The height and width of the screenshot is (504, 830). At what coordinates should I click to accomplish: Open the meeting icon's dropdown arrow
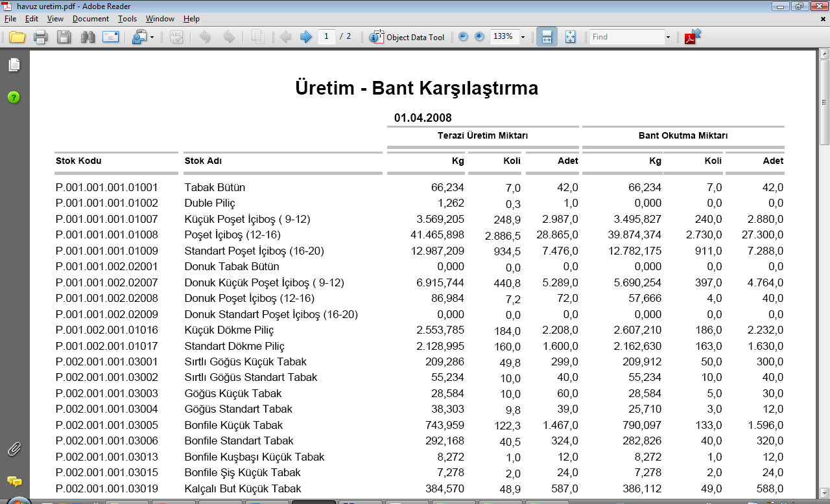[152, 38]
